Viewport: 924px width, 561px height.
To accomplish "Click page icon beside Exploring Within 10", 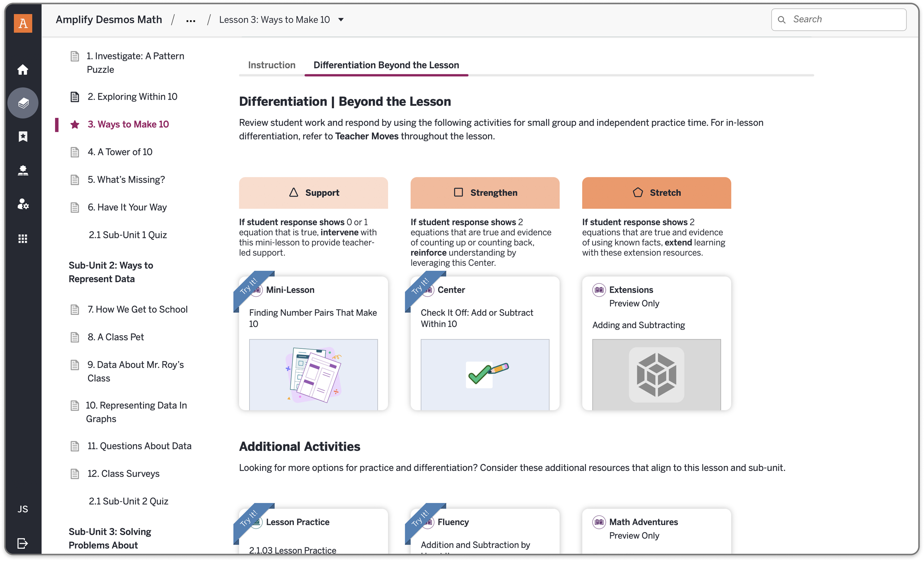I will coord(75,97).
